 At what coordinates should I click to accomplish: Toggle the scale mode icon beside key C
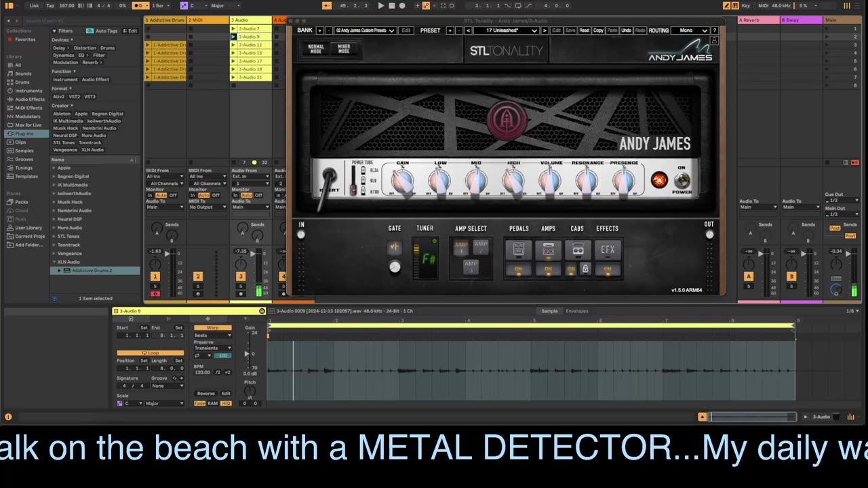pos(184,5)
